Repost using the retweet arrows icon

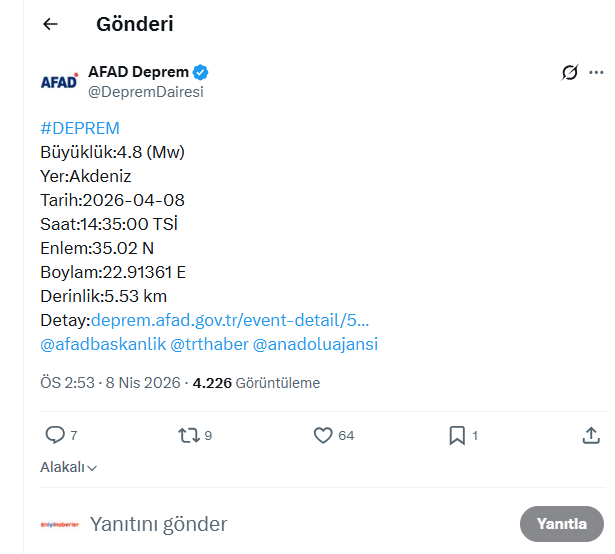pos(187,435)
